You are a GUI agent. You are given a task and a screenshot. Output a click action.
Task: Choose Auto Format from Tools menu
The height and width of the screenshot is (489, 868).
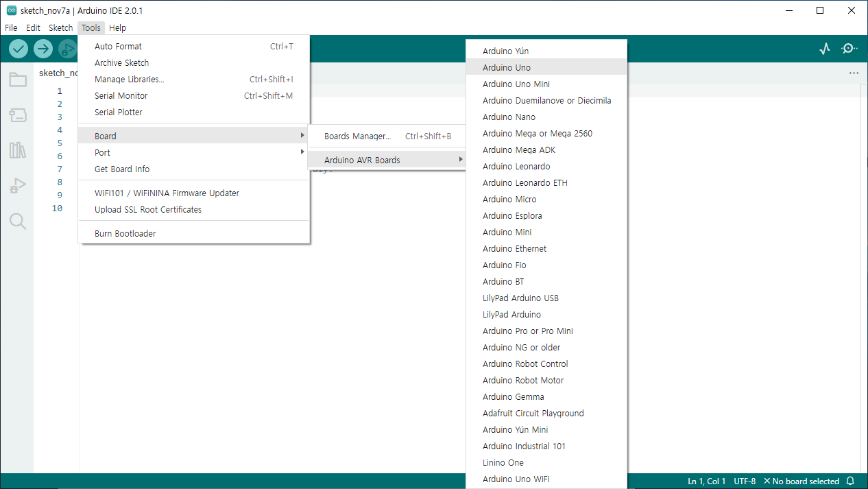(194, 47)
